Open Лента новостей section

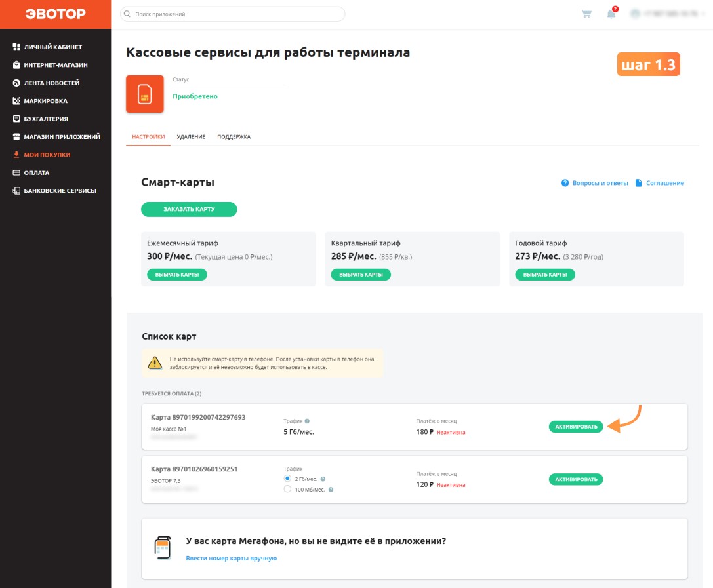click(x=51, y=83)
